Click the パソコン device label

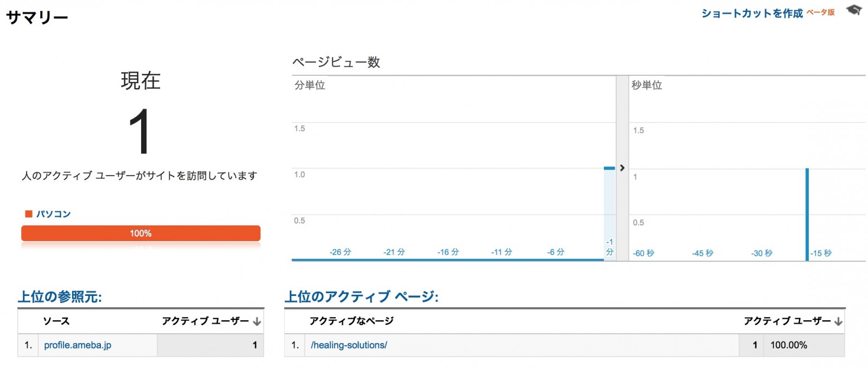click(54, 214)
